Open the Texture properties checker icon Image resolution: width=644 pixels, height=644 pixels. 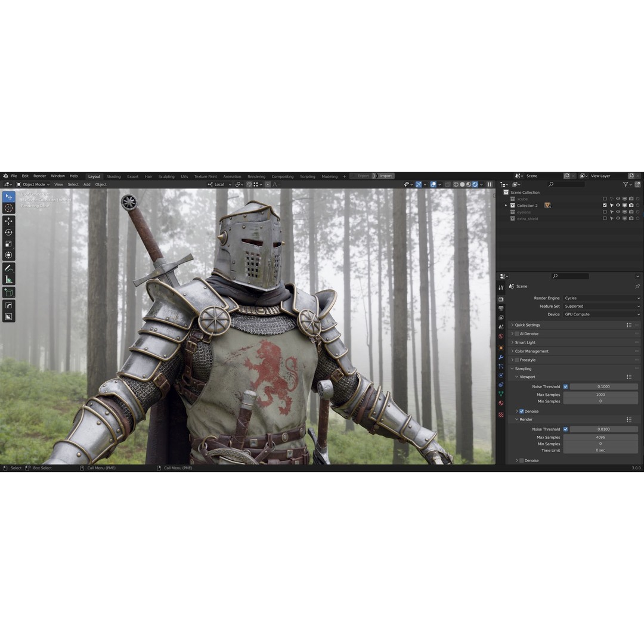(501, 415)
